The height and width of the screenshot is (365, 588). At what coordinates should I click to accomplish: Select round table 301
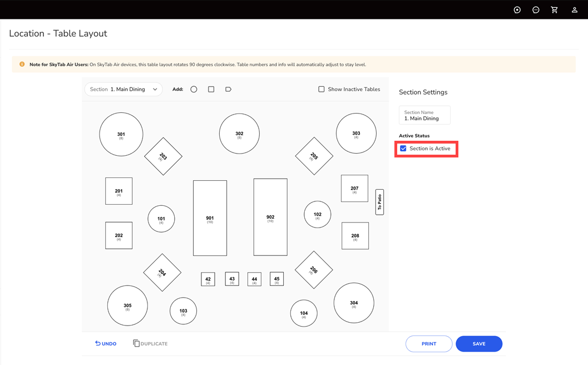click(121, 135)
